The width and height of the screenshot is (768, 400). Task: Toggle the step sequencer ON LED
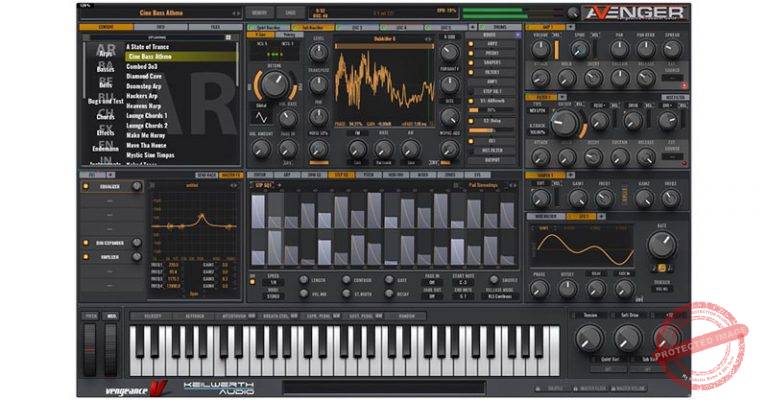point(253,282)
